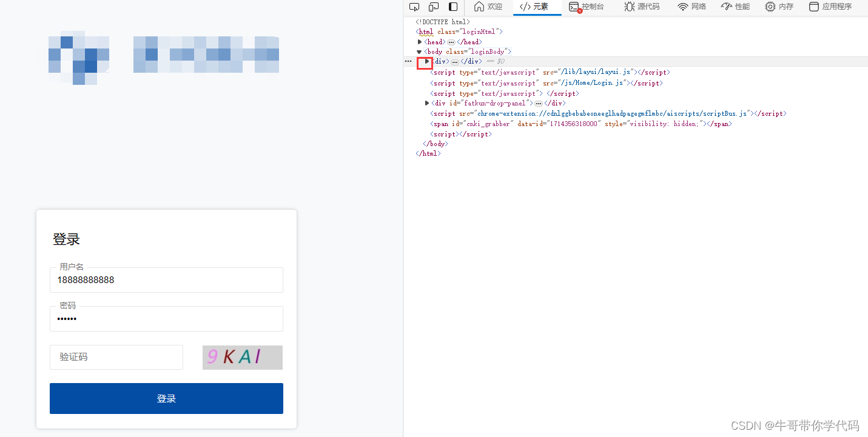This screenshot has width=868, height=437.
Task: Select the closing </body> tag line
Action: (x=436, y=144)
